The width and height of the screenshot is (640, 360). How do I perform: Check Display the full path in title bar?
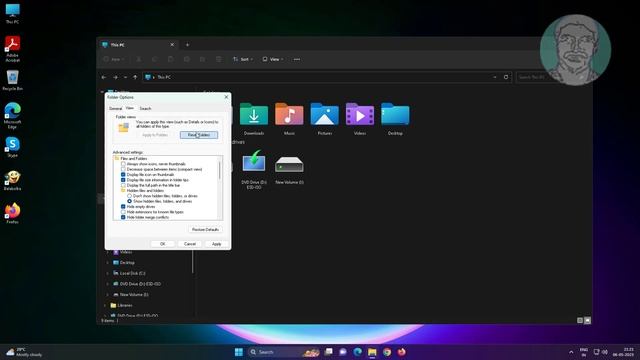tap(123, 185)
